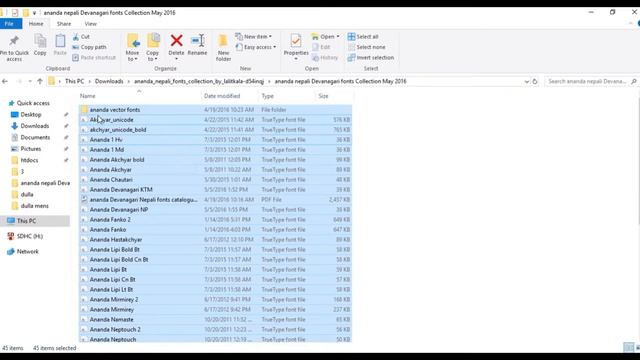Select the Ananda Neptouch 2 font file
The image size is (640, 360).
click(x=216, y=330)
